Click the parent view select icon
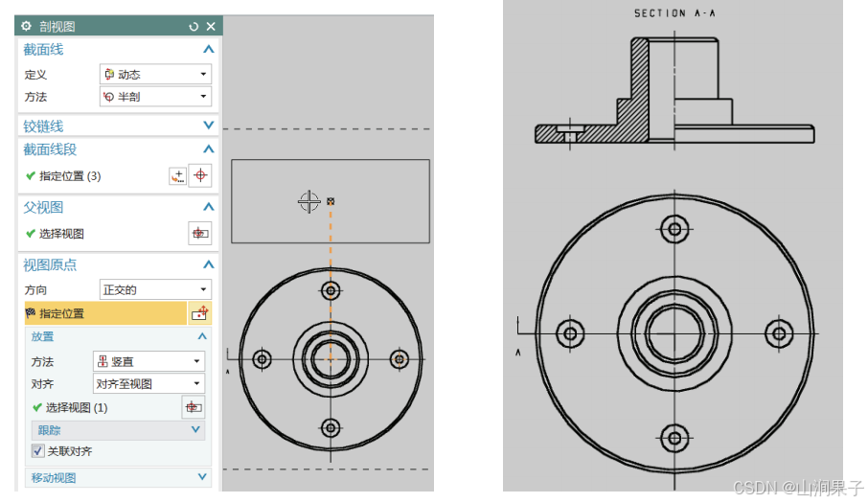The image size is (868, 503). (x=200, y=234)
